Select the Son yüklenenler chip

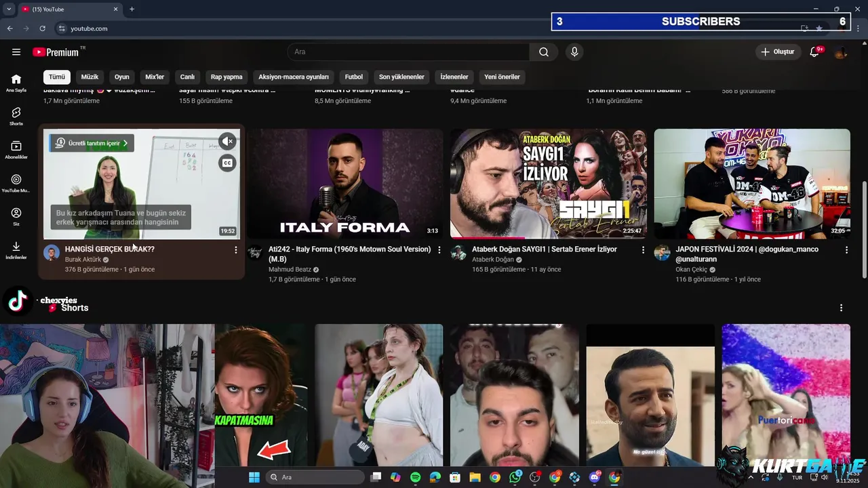point(401,77)
